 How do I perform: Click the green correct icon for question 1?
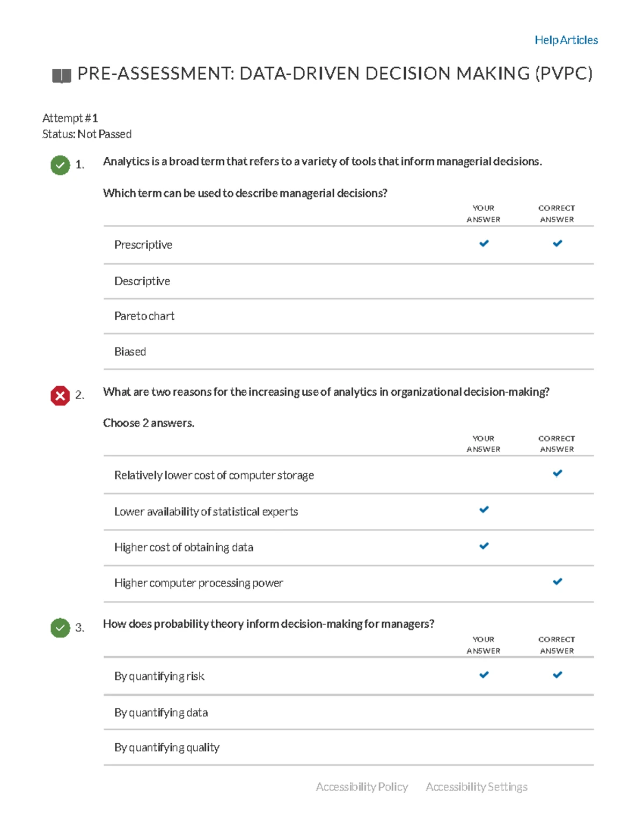[x=60, y=165]
